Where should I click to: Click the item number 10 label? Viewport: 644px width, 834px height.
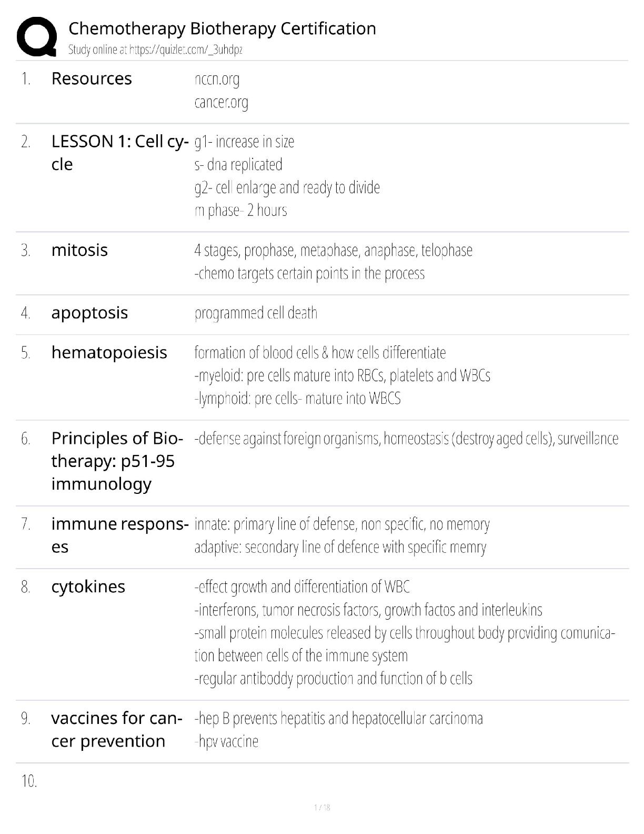pos(29,781)
